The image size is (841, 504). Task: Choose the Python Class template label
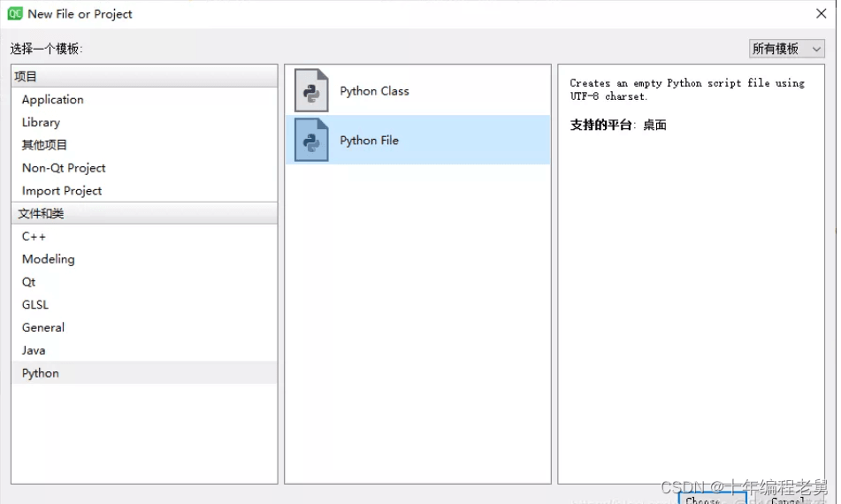pyautogui.click(x=374, y=91)
